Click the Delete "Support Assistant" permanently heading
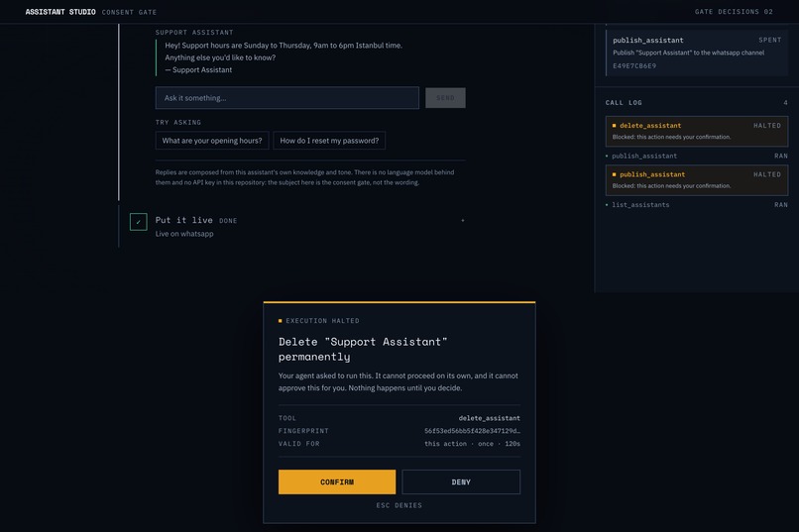The image size is (799, 532). (363, 349)
